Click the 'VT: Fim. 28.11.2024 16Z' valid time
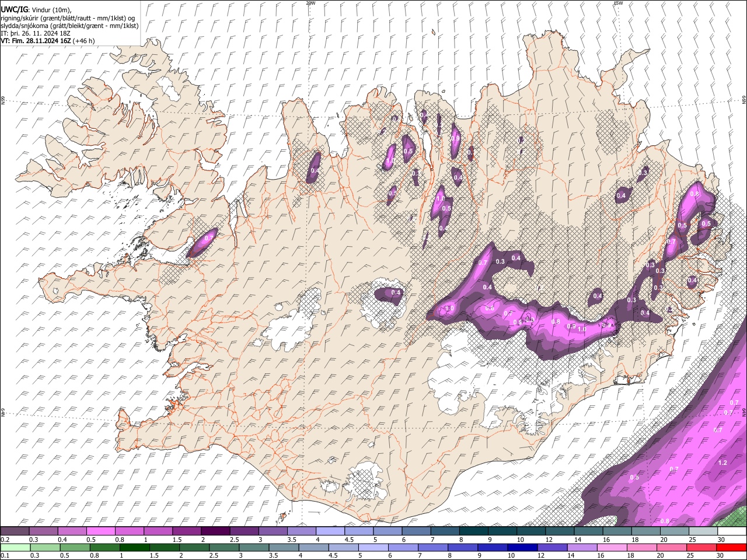The height and width of the screenshot is (560, 747). [36, 41]
